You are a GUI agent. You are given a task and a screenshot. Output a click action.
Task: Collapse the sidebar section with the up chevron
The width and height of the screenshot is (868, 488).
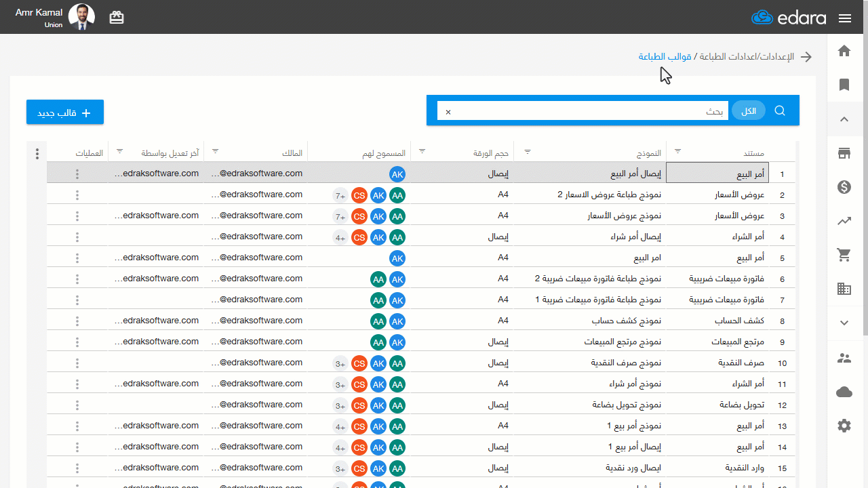pyautogui.click(x=844, y=119)
